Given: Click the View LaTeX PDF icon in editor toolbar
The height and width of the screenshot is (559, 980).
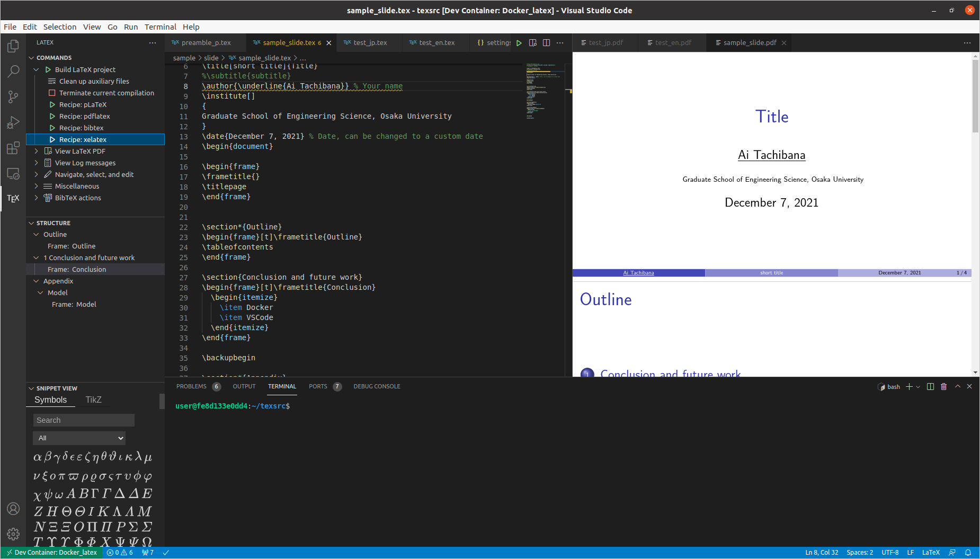Looking at the screenshot, I should tap(533, 43).
